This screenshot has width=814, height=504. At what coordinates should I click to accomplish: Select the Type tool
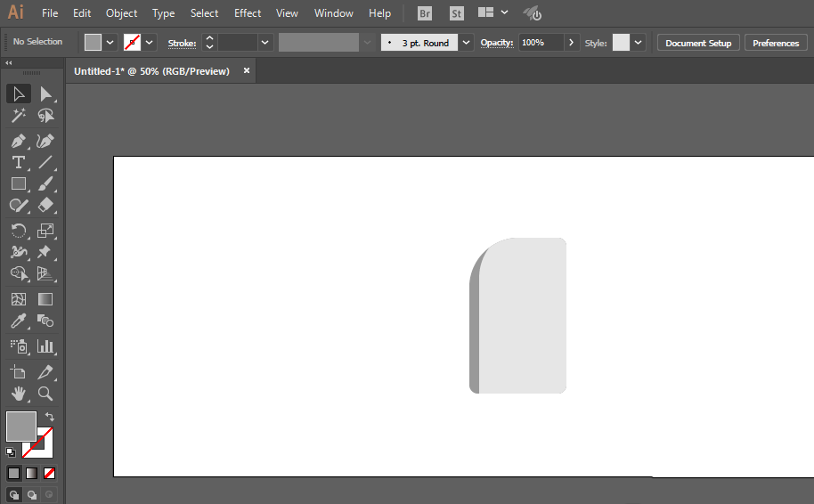18,162
